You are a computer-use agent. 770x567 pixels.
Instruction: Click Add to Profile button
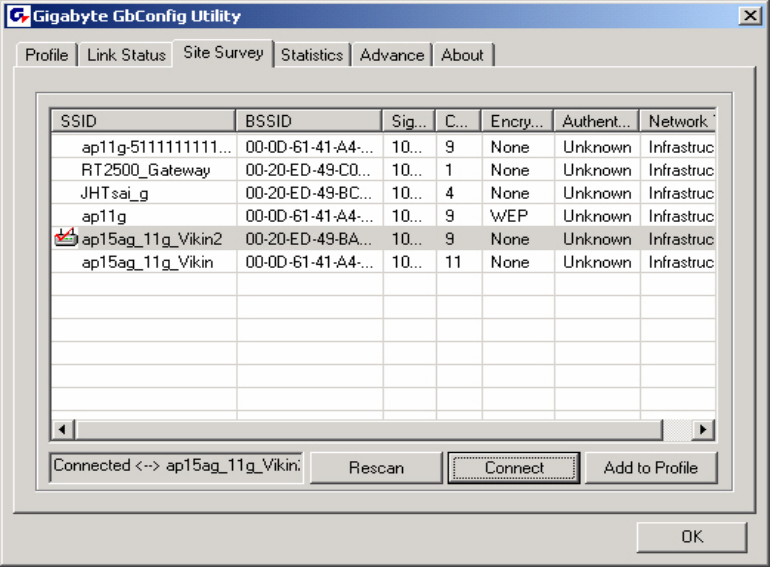coord(651,467)
